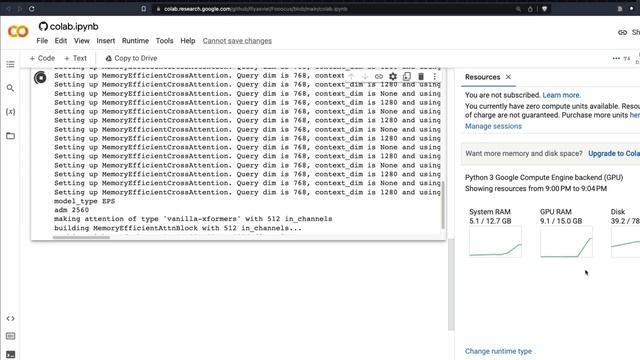
Task: Click the GPU RAM usage graph
Action: tap(566, 242)
